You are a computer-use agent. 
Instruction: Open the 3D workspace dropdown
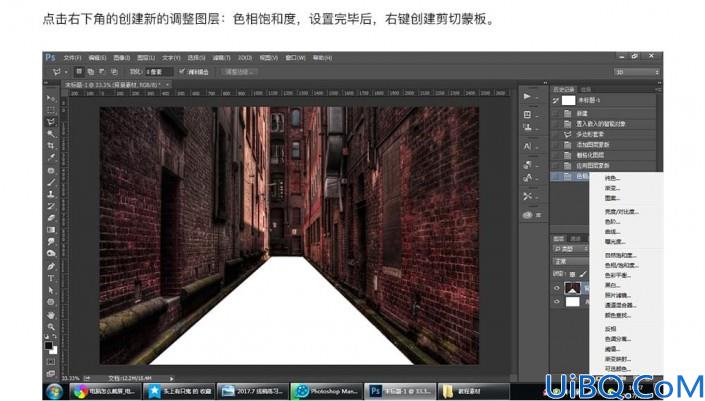[x=637, y=72]
